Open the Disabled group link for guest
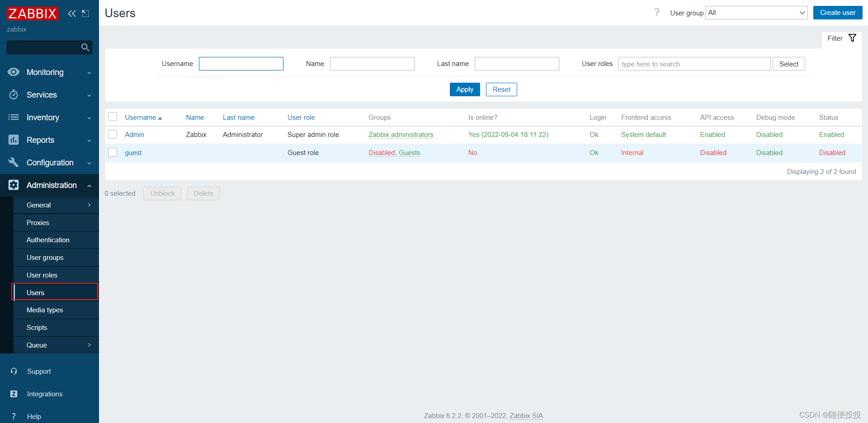Image resolution: width=868 pixels, height=423 pixels. (x=382, y=153)
